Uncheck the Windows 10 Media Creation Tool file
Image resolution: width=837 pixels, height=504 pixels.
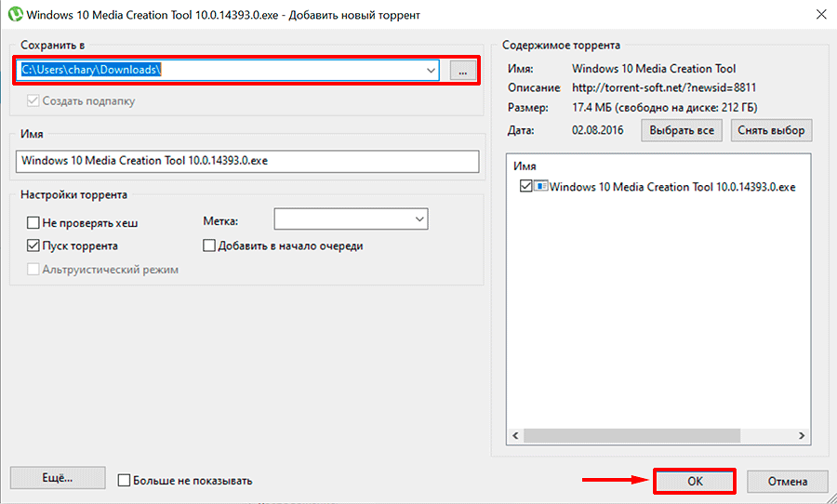[525, 186]
